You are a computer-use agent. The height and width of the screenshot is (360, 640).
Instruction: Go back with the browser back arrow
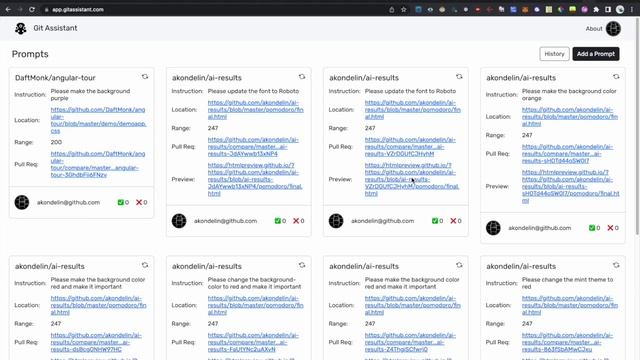(x=8, y=9)
